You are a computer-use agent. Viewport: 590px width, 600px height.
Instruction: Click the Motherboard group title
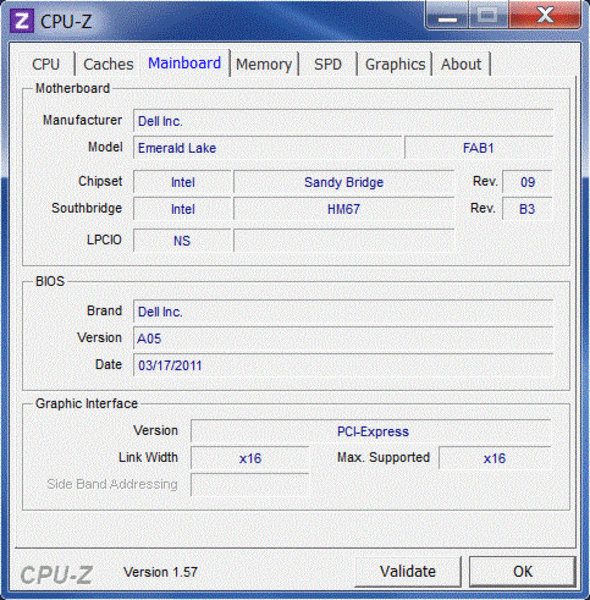click(x=73, y=88)
